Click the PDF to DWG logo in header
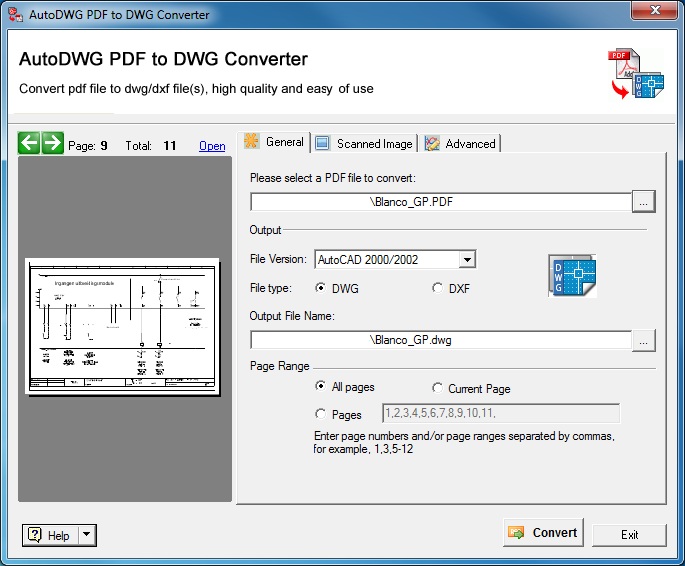Viewport: 685px width, 566px height. point(636,73)
